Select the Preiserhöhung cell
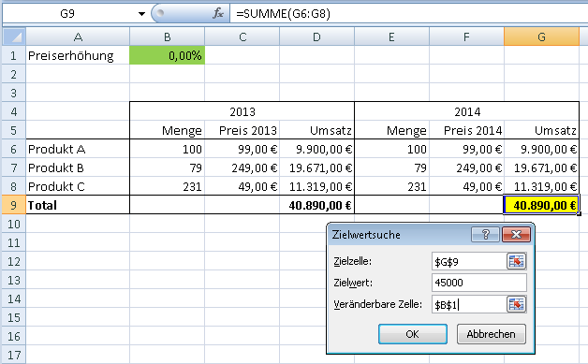Viewport: 588px width, 364px height. pyautogui.click(x=78, y=55)
